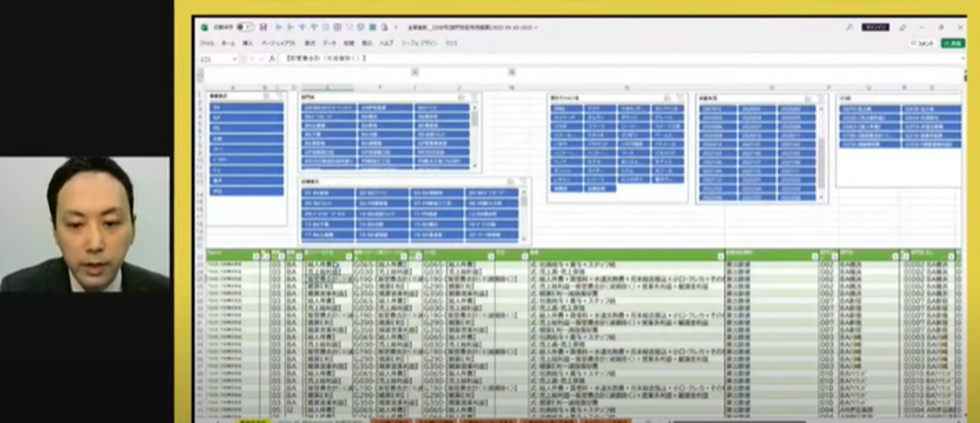Click the green Share button
Image resolution: width=980 pixels, height=423 pixels.
(x=953, y=43)
